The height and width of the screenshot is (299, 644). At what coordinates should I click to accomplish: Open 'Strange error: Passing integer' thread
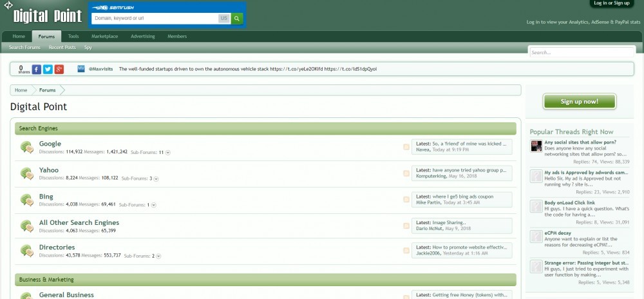(587, 263)
